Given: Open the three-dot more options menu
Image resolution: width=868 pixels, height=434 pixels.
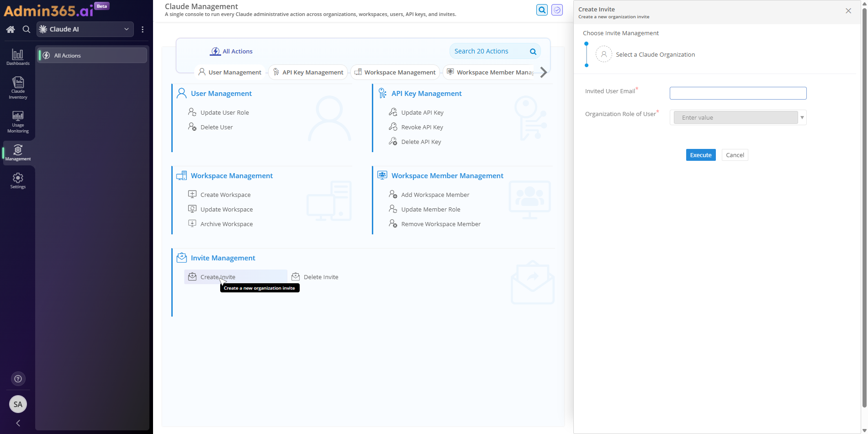Looking at the screenshot, I should point(143,29).
